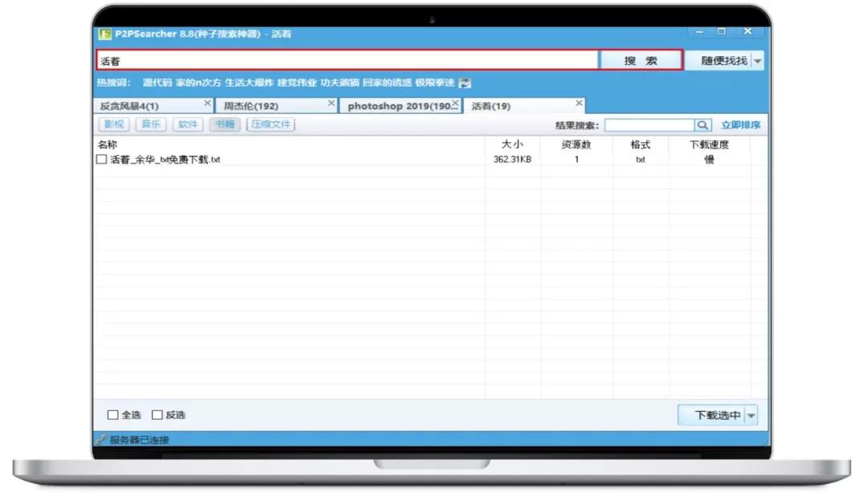Viewport: 868px width, 493px height.
Task: Click hot word 家的n次方
Action: [199, 83]
